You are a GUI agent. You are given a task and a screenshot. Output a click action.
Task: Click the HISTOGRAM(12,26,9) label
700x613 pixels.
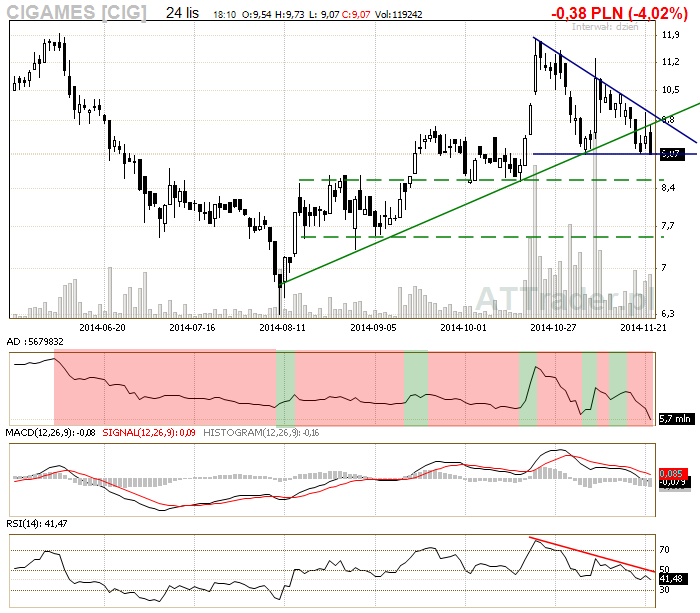click(x=261, y=433)
